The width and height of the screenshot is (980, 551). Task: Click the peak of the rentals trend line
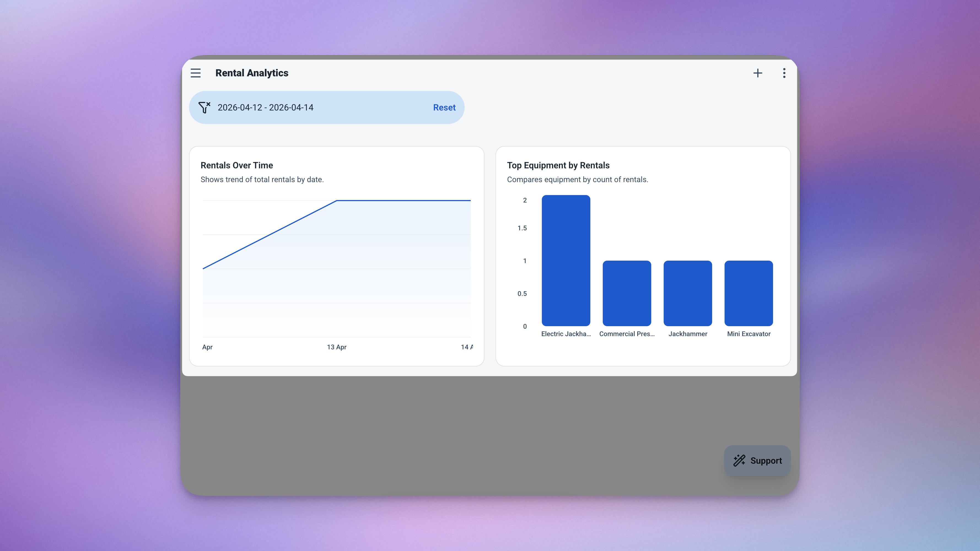coord(337,200)
